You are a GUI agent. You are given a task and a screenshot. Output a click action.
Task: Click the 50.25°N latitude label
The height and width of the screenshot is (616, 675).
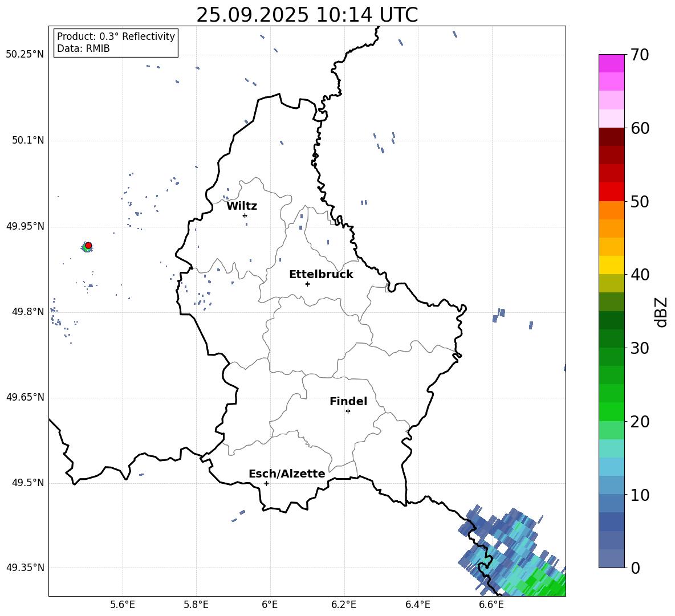(25, 55)
